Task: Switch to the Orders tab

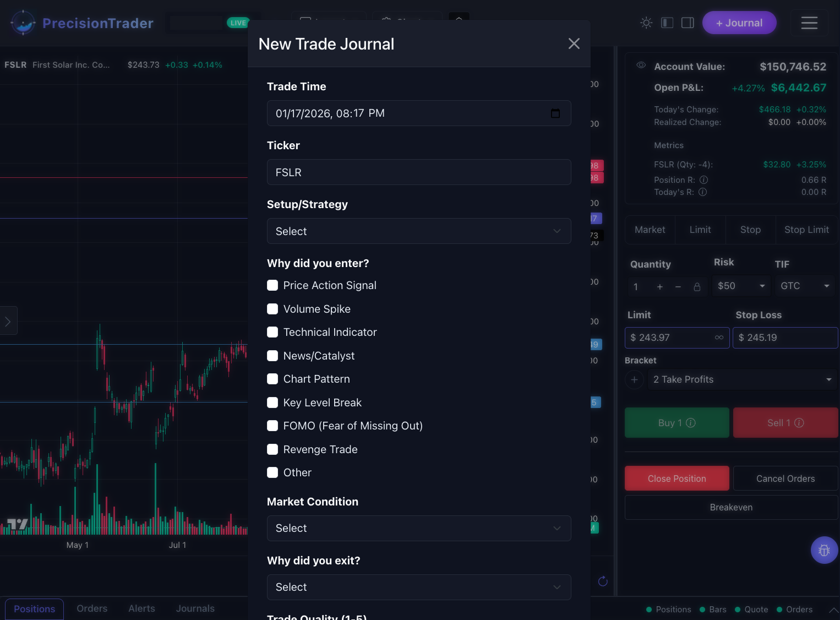Action: 92,608
